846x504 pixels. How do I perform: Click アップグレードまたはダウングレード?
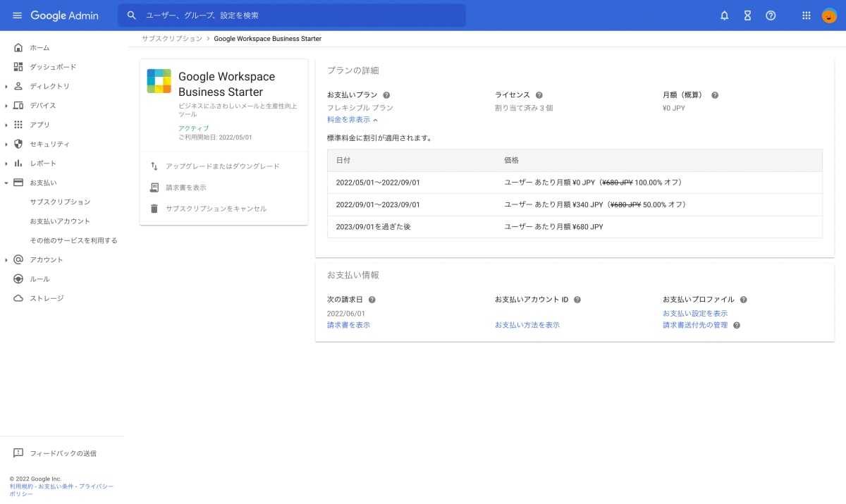click(x=223, y=166)
